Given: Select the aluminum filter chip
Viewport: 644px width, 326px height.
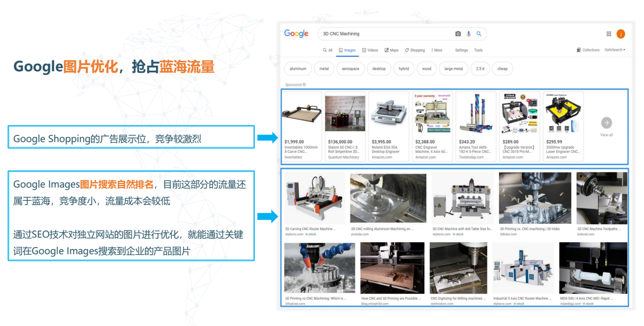Looking at the screenshot, I should (298, 69).
